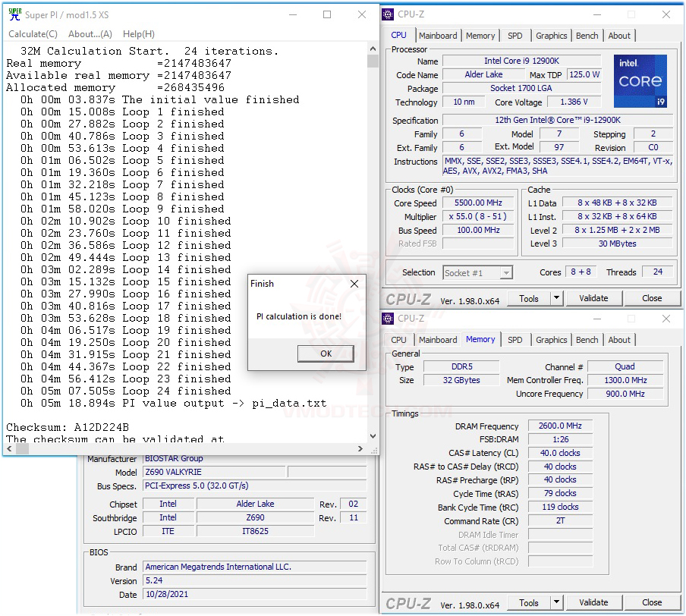Click the Super PI application icon in title bar
Screen dimensions: 686x616
[x=14, y=14]
